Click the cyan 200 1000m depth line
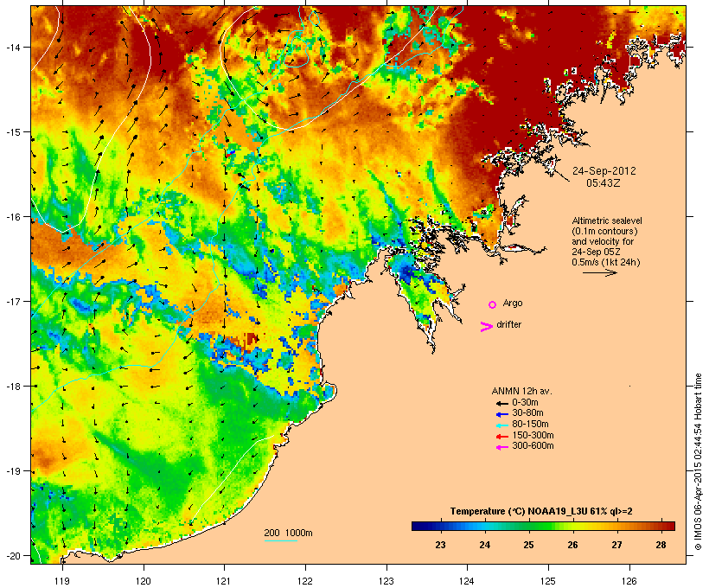This screenshot has height=588, width=709. (x=280, y=540)
